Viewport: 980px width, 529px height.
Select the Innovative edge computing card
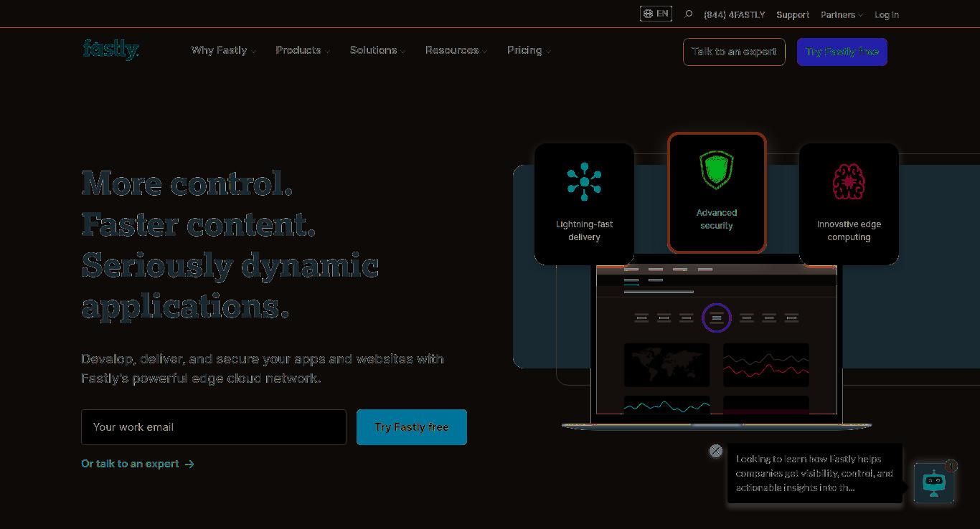[849, 204]
